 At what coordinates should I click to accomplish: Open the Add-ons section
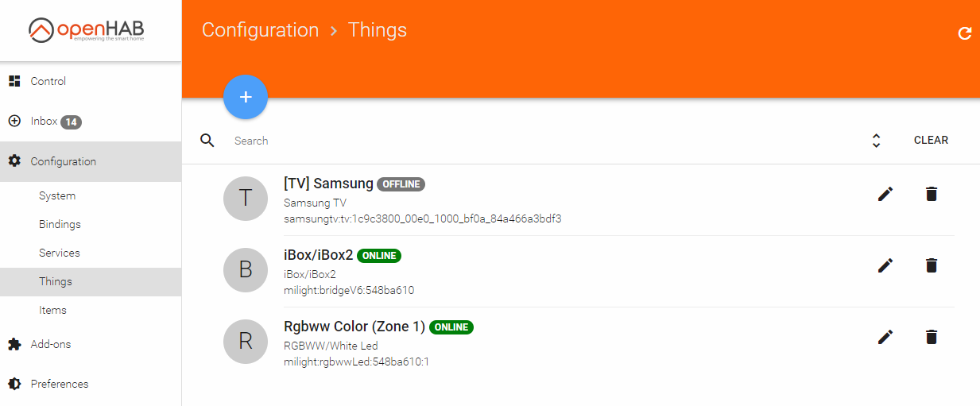[91, 344]
